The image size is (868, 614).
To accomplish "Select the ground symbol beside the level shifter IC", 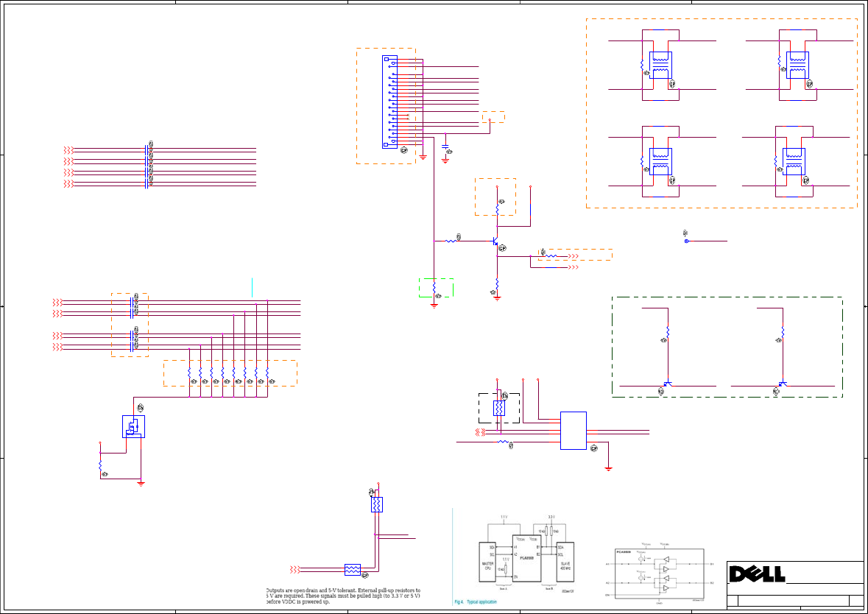I will point(608,468).
